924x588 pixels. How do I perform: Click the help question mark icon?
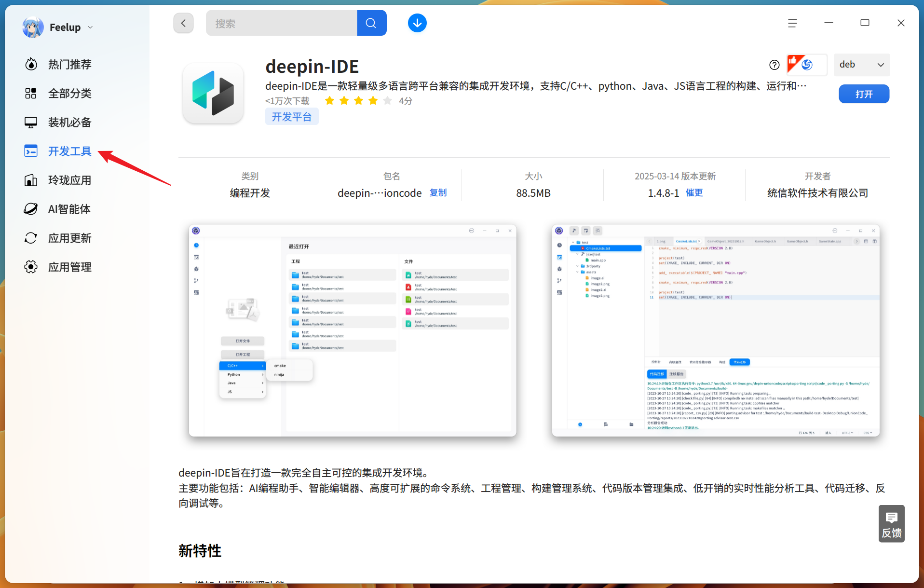[x=775, y=65]
